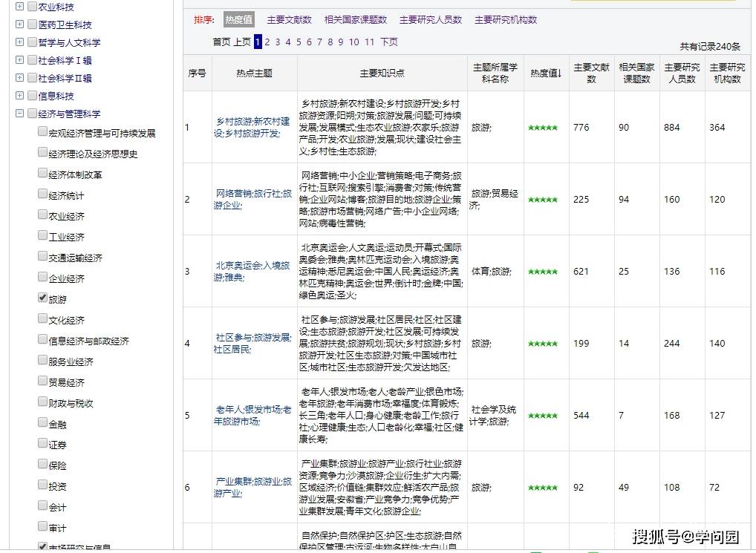Open topic 网络营销;旅行社;旅游企业
Viewport: 756px width, 553px height.
pyautogui.click(x=253, y=200)
